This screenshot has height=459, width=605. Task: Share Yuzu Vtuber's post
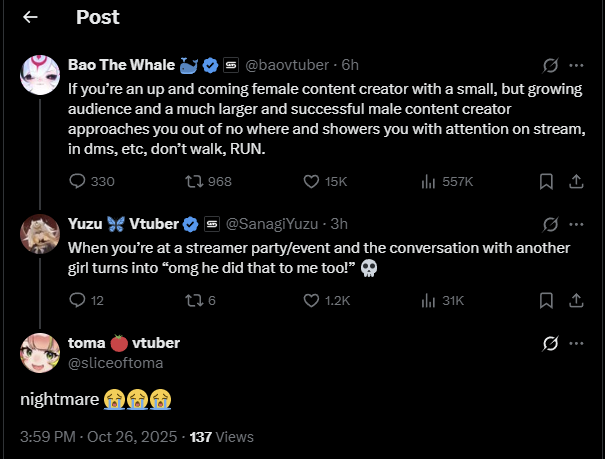click(x=576, y=300)
